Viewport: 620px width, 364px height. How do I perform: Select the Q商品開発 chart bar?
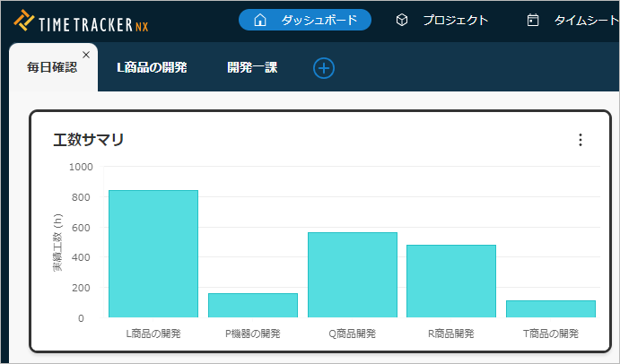point(352,274)
